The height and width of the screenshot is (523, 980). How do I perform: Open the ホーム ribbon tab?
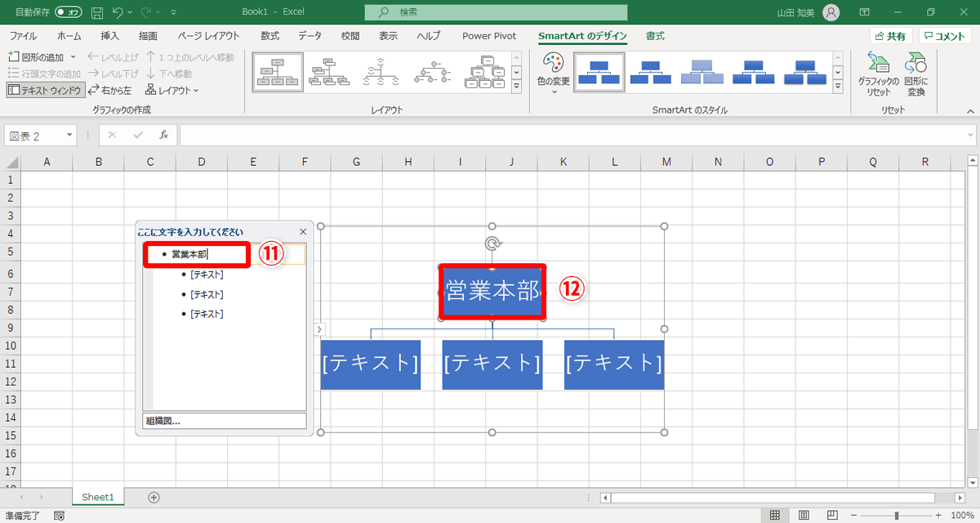(69, 35)
